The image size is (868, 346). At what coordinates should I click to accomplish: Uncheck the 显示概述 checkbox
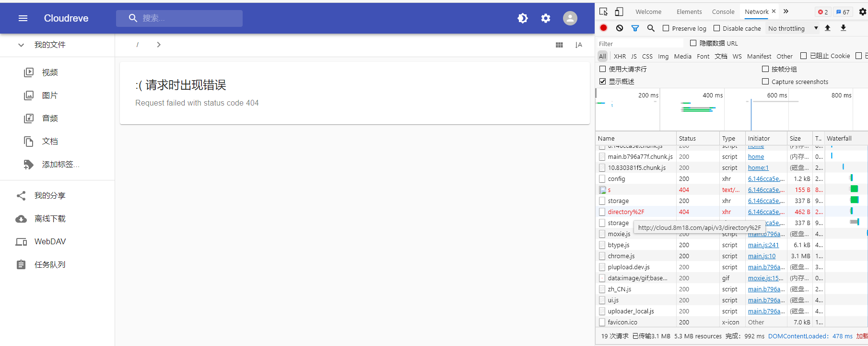(x=602, y=82)
